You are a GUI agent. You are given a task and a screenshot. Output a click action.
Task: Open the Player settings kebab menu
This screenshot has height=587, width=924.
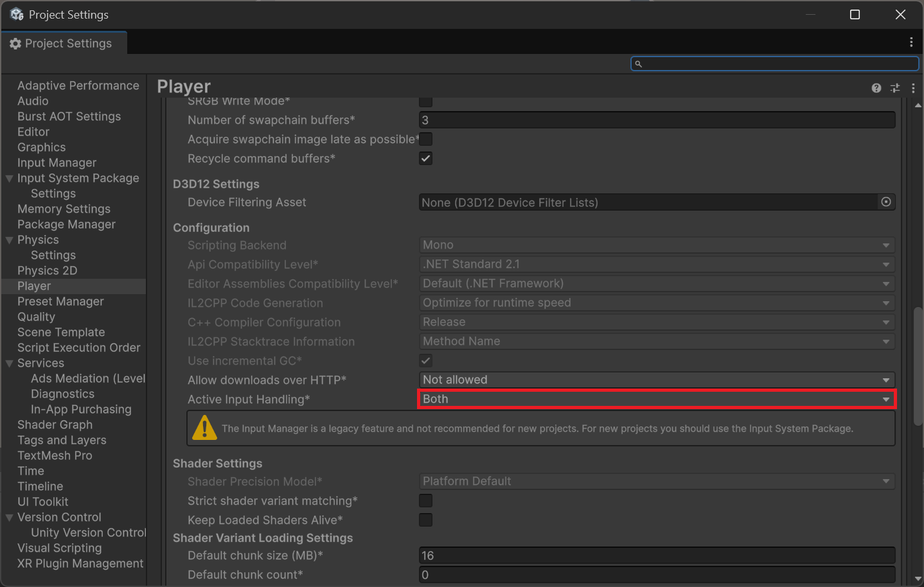tap(913, 88)
